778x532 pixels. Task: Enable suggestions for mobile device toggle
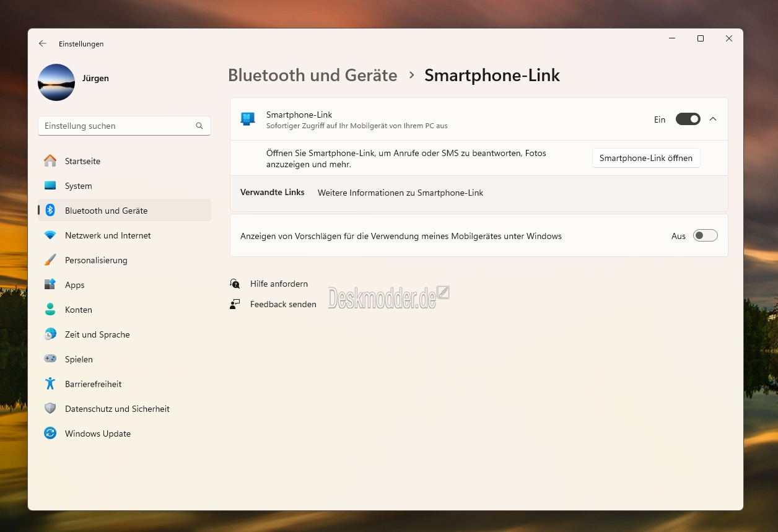tap(705, 235)
